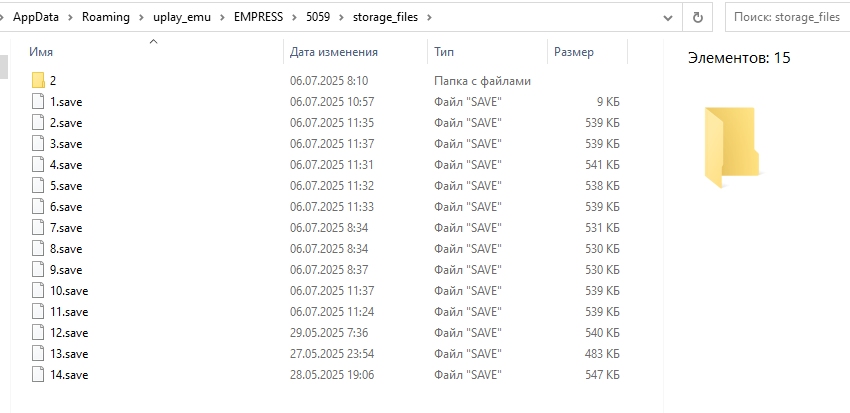
Task: Select the 14.save file icon
Action: tap(38, 375)
